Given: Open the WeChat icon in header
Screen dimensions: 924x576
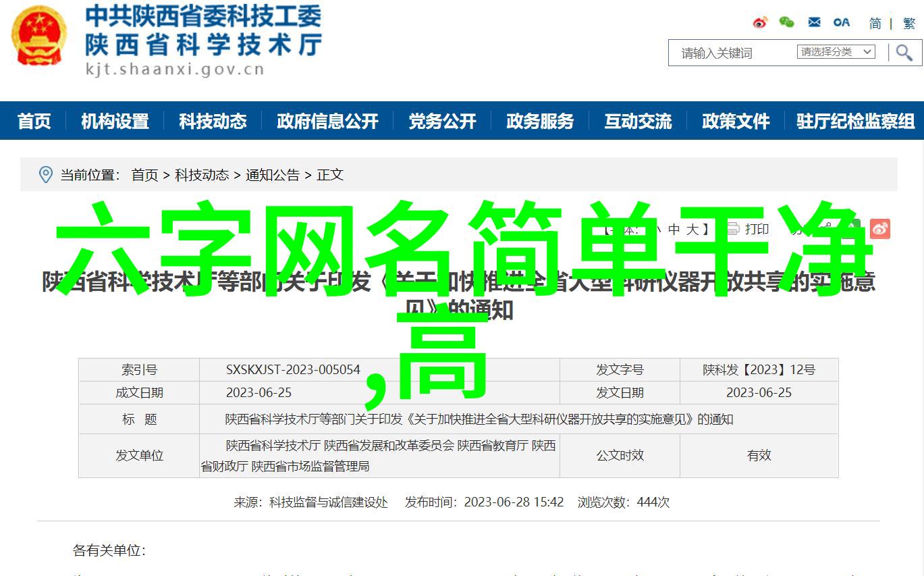Looking at the screenshot, I should point(787,22).
